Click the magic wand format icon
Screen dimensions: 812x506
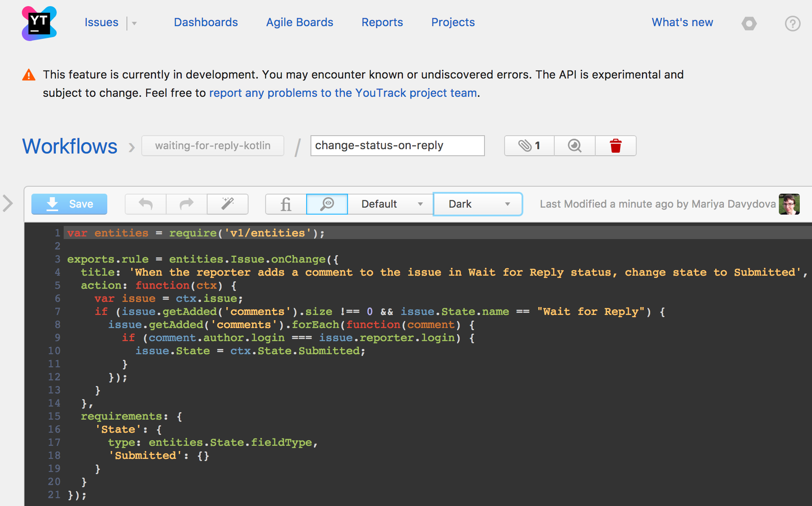[x=228, y=204]
